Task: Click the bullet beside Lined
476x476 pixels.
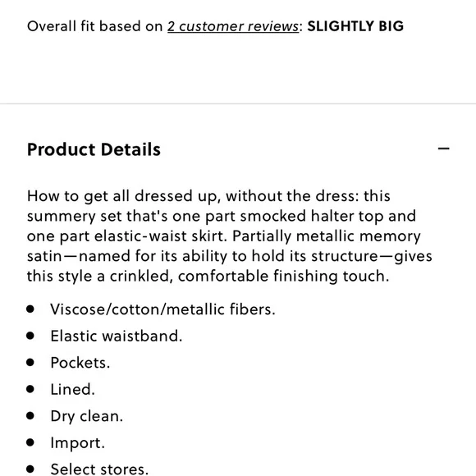Action: (30, 389)
